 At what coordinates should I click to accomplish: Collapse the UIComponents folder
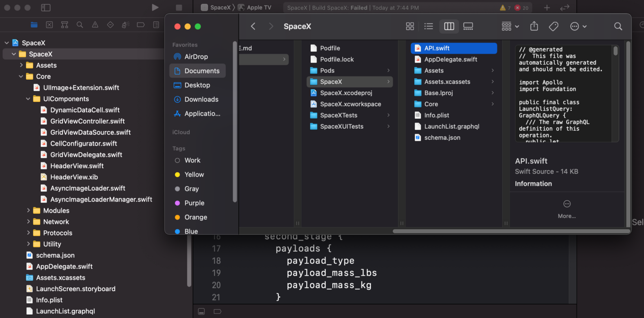point(28,99)
